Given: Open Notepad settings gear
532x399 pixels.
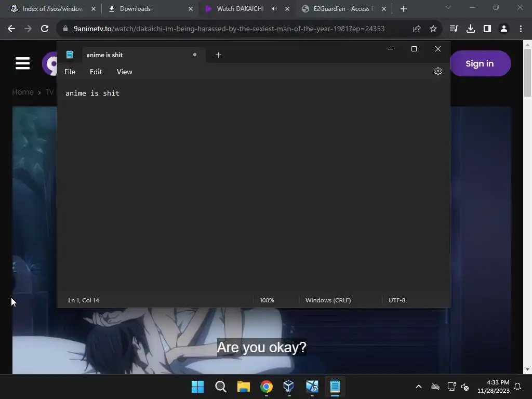Looking at the screenshot, I should [437, 71].
